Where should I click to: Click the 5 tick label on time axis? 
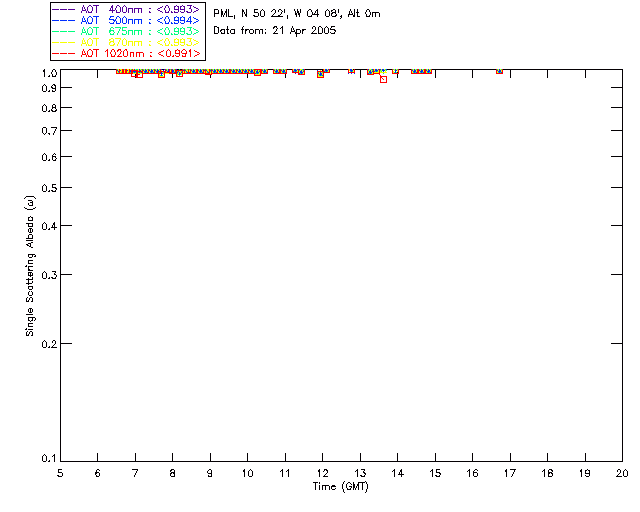[60, 474]
